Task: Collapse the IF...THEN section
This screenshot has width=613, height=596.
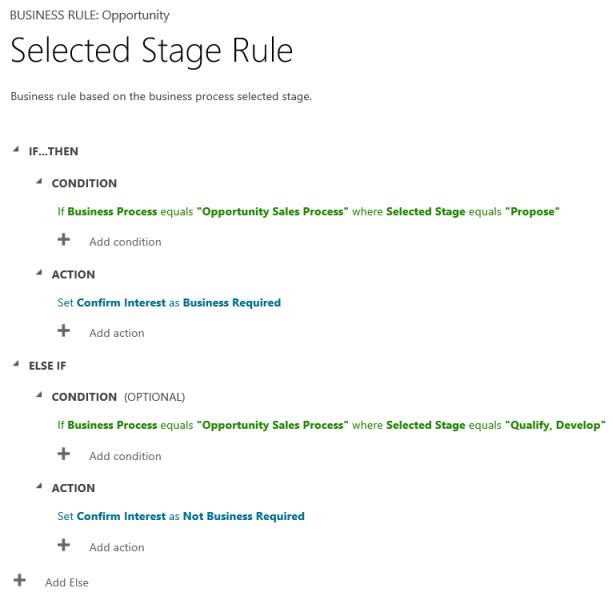Action: [16, 150]
